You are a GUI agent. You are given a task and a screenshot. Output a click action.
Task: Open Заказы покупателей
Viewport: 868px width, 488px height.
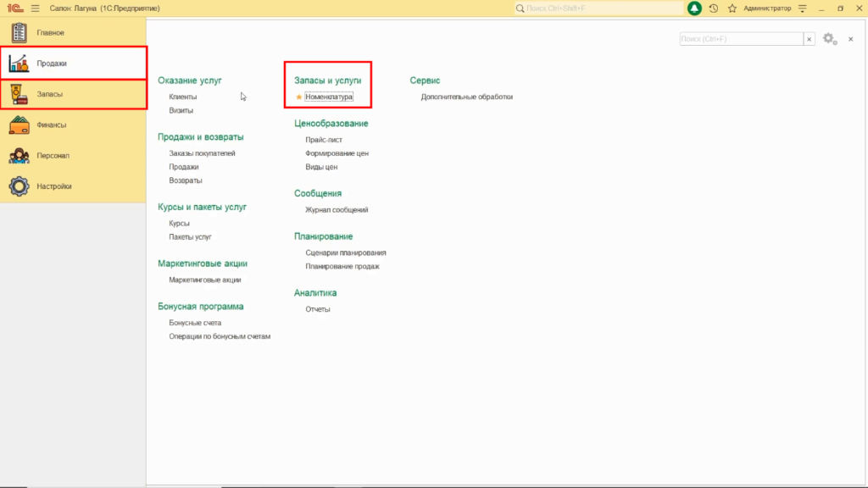click(x=202, y=153)
